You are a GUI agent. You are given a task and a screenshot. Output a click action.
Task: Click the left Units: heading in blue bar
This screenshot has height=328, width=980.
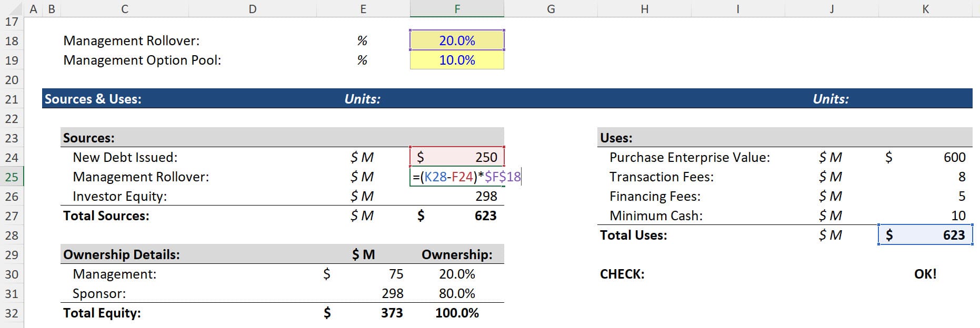tap(363, 99)
